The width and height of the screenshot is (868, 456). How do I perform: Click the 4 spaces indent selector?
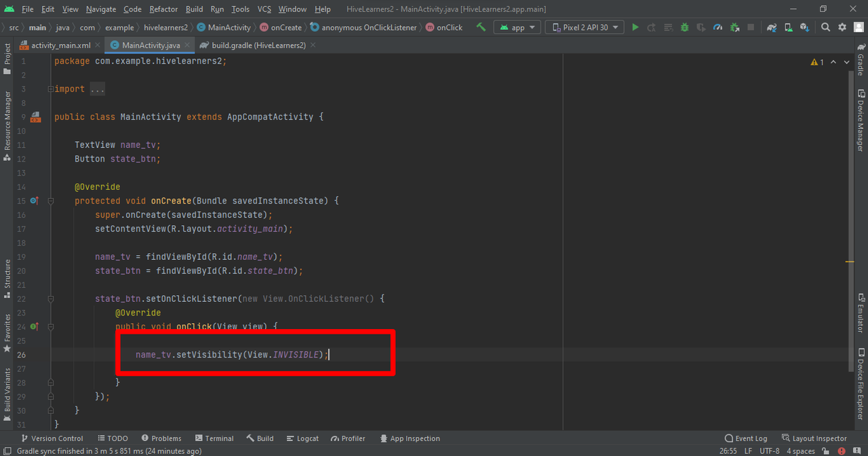tap(800, 451)
